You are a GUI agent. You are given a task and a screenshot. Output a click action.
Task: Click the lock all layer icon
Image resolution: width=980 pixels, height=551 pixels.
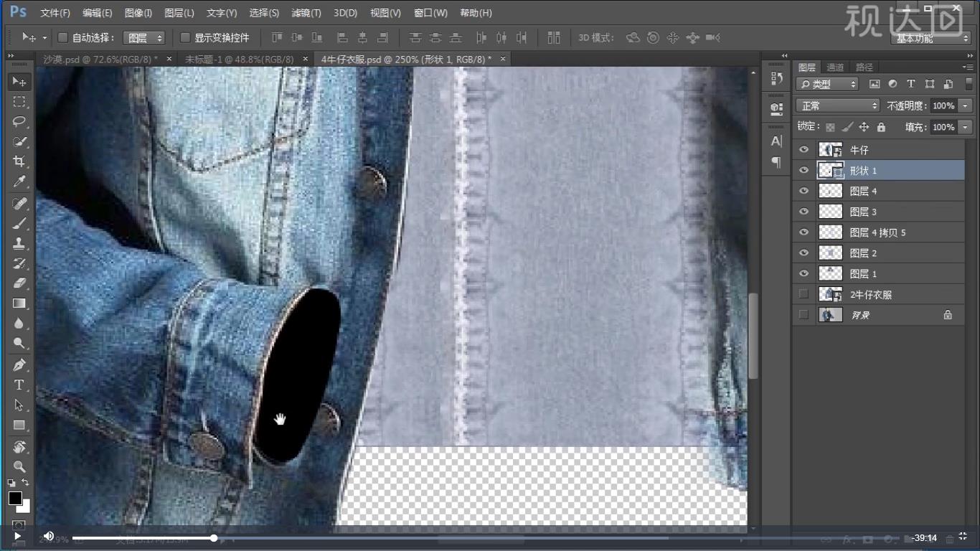pos(881,127)
